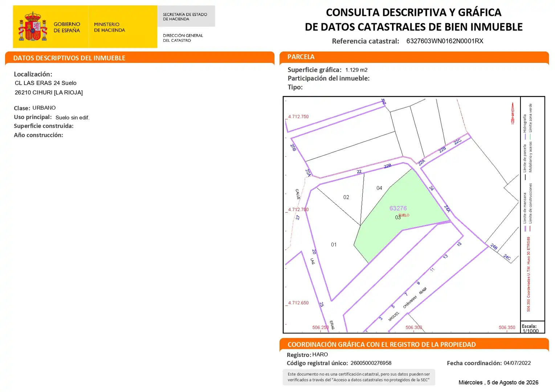This screenshot has height=392, width=555.
Task: Click parcel 01 on the map
Action: tap(334, 245)
